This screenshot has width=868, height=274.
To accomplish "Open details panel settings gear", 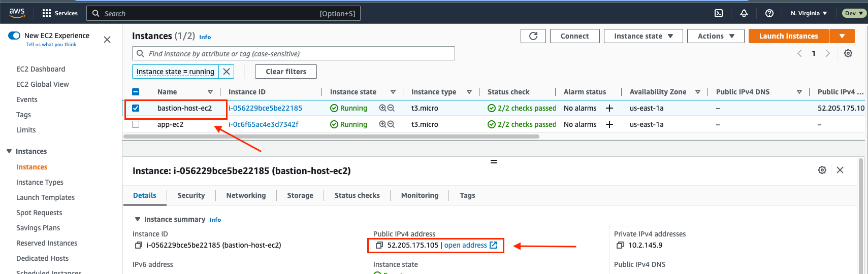I will [822, 170].
